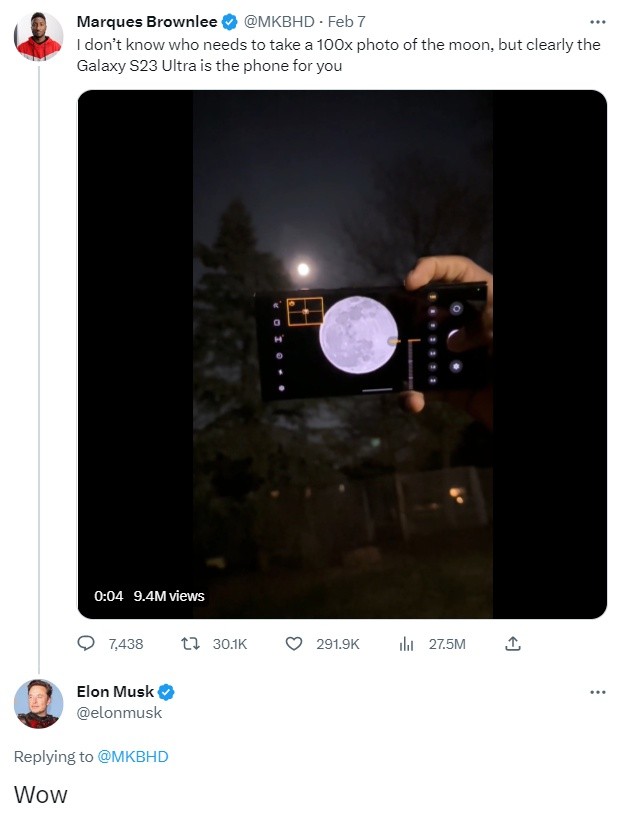The width and height of the screenshot is (622, 819).
Task: Click the share upload icon
Action: [513, 644]
